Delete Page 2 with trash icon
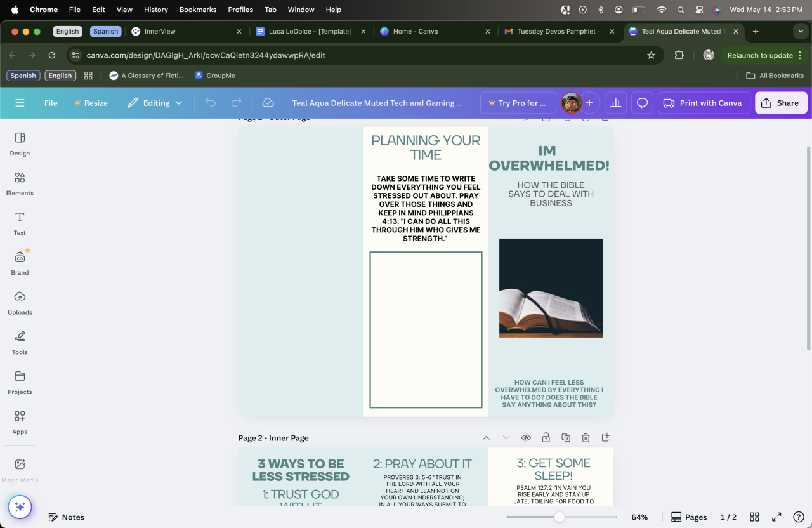Image resolution: width=812 pixels, height=528 pixels. pos(586,438)
